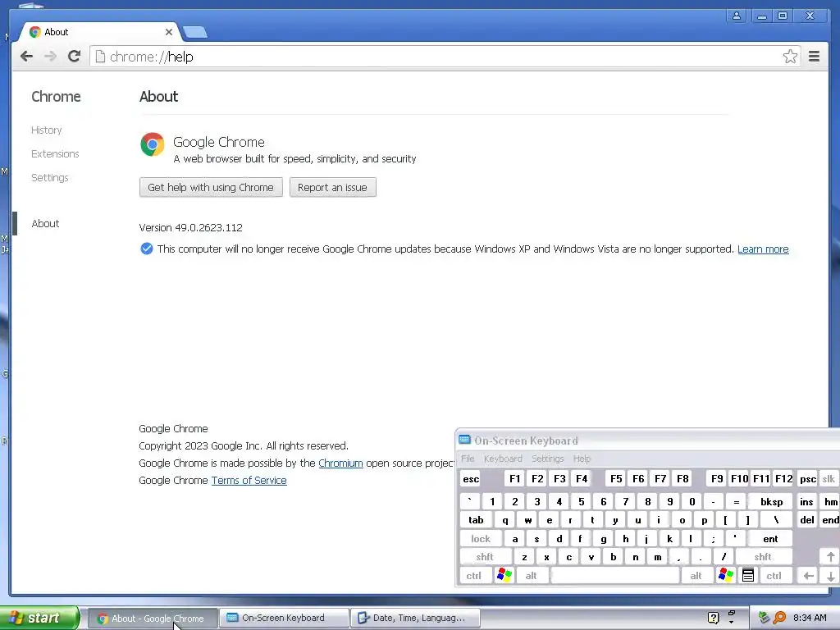Click the page icon in the address bar

100,57
